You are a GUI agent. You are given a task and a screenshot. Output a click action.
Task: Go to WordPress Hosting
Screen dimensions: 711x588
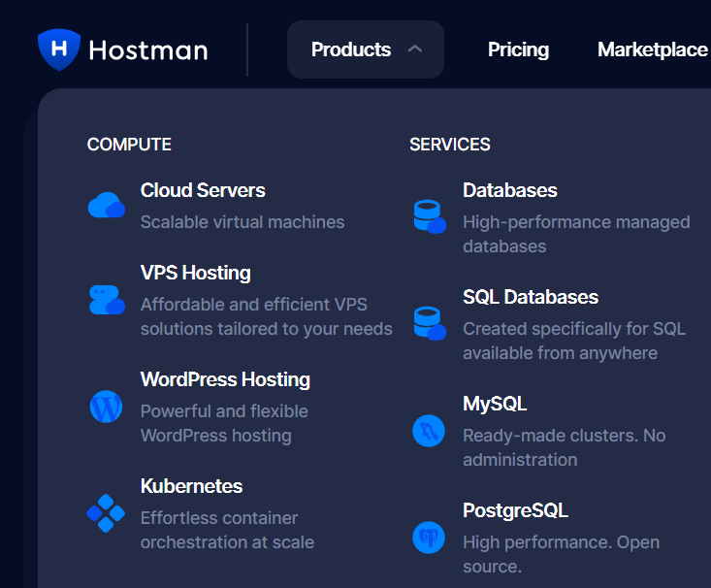click(x=225, y=379)
